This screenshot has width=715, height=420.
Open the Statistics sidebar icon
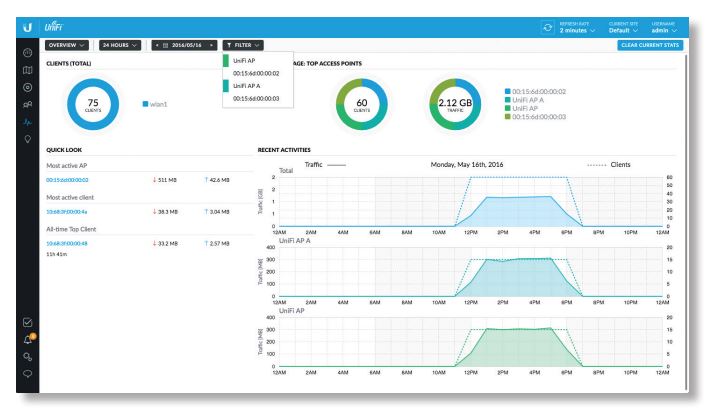27,122
